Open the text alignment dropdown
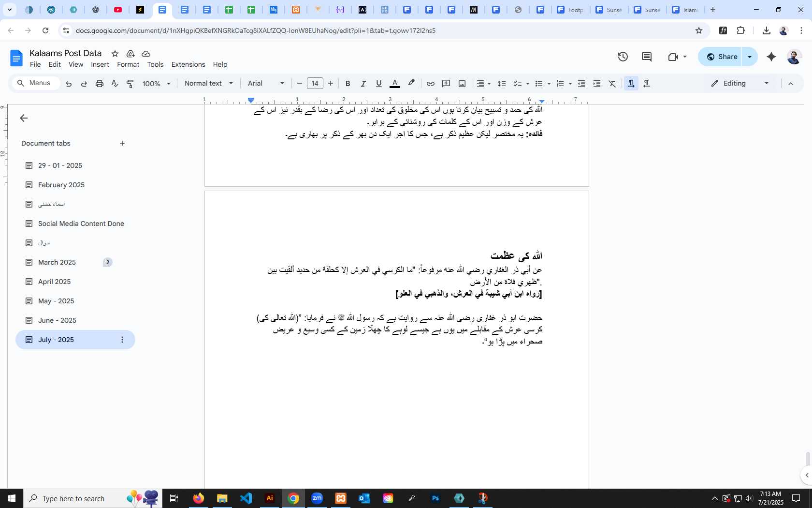812x508 pixels. (484, 84)
